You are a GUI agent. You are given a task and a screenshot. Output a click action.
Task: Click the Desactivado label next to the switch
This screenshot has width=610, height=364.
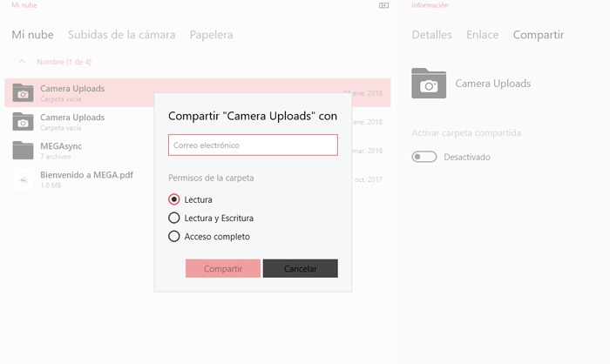point(467,157)
